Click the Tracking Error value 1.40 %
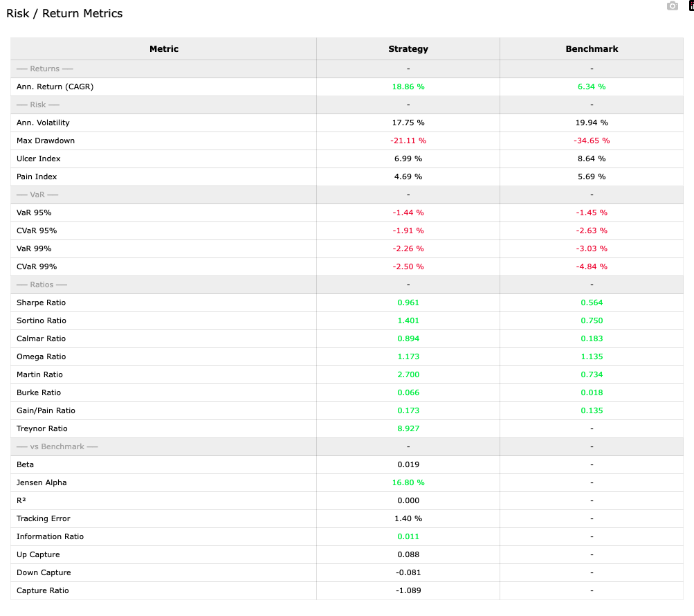This screenshot has width=694, height=616. point(408,518)
